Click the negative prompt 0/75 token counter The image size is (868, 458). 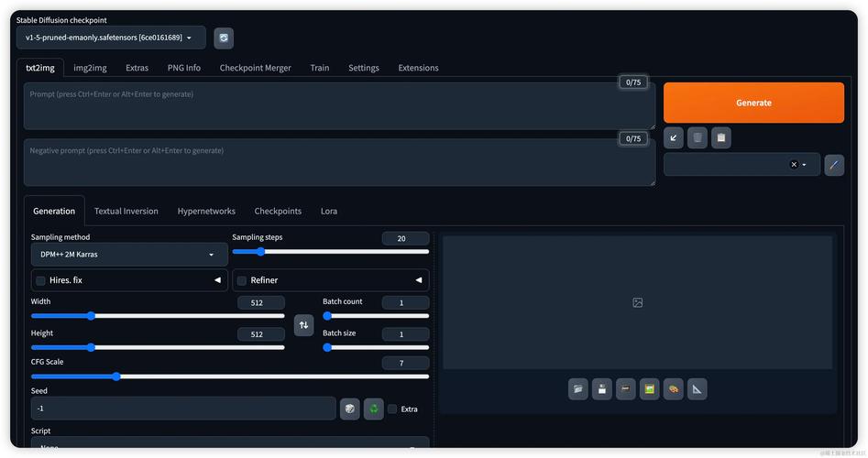(x=633, y=139)
